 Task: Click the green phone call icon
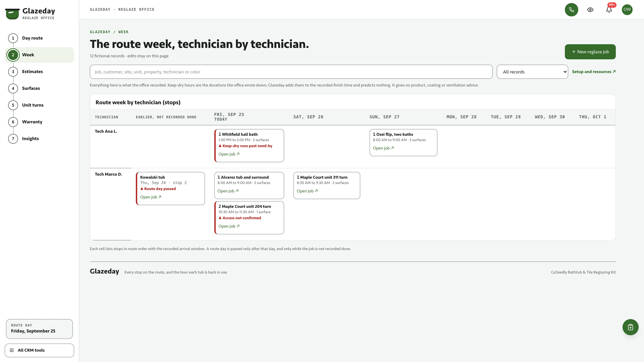tap(571, 10)
